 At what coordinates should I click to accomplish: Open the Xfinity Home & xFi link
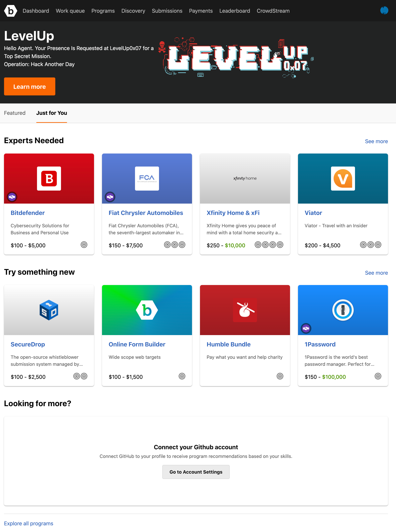click(233, 213)
